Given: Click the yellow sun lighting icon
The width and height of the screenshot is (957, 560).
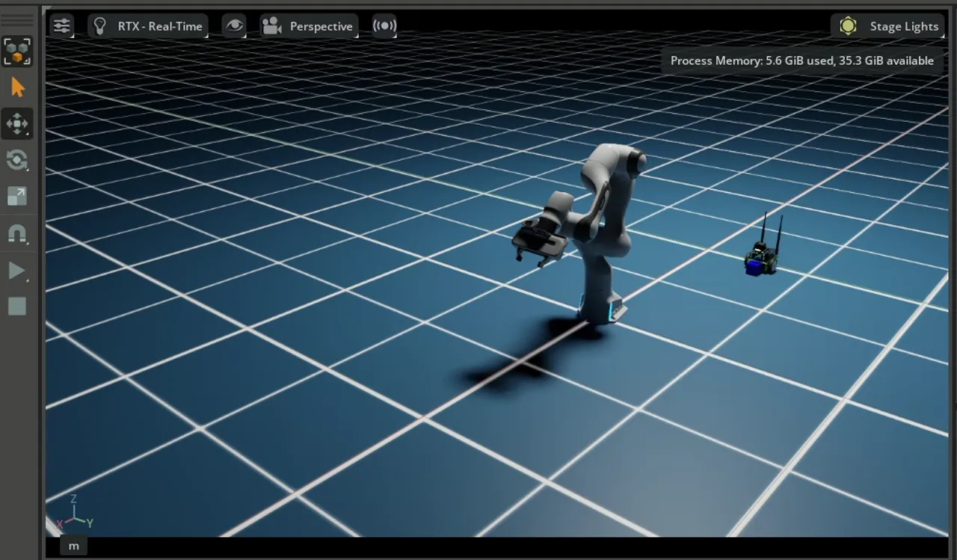Looking at the screenshot, I should pos(848,26).
